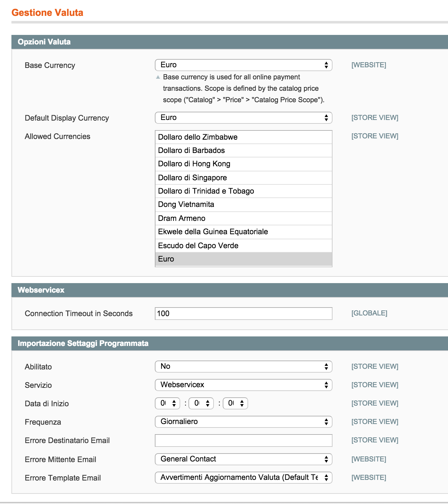Open the Data di Inizio seconds selector
Screen dimensions: 448x504
[235, 403]
